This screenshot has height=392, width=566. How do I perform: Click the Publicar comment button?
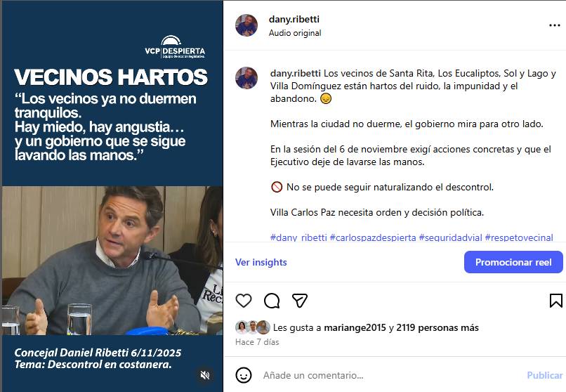tap(544, 375)
